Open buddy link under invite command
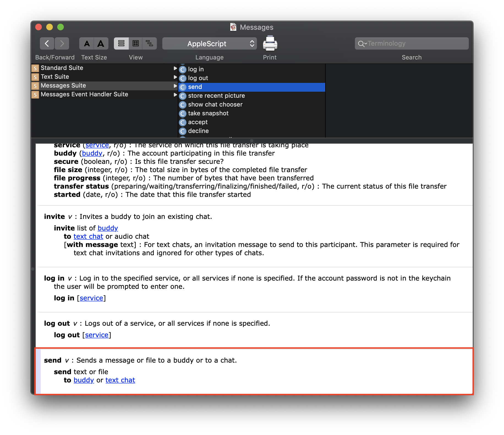 [x=108, y=228]
